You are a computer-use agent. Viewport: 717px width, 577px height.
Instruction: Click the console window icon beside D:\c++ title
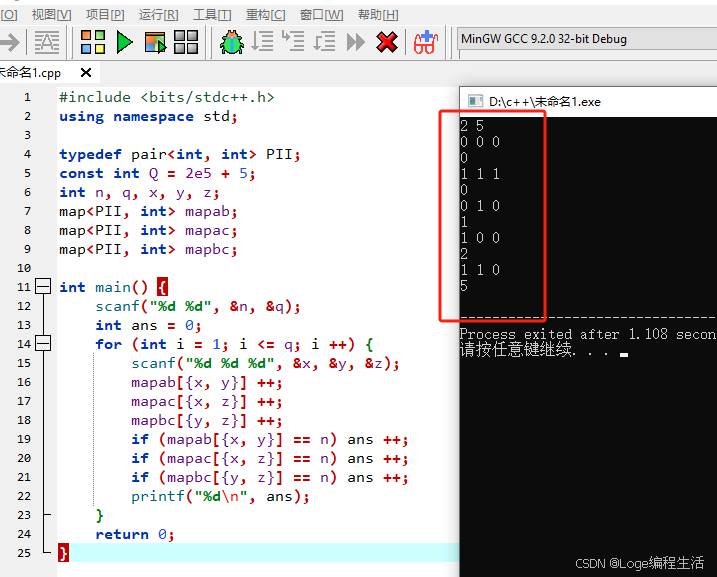tap(476, 101)
